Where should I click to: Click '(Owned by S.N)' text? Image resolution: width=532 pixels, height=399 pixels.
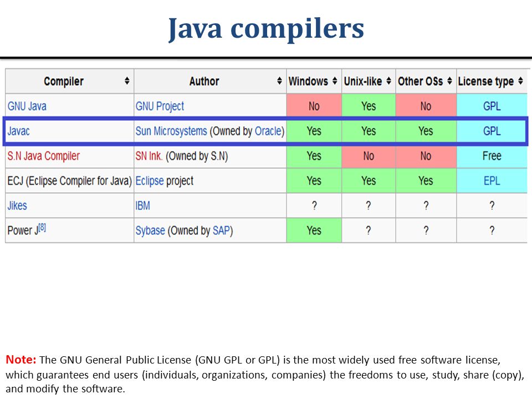click(197, 156)
